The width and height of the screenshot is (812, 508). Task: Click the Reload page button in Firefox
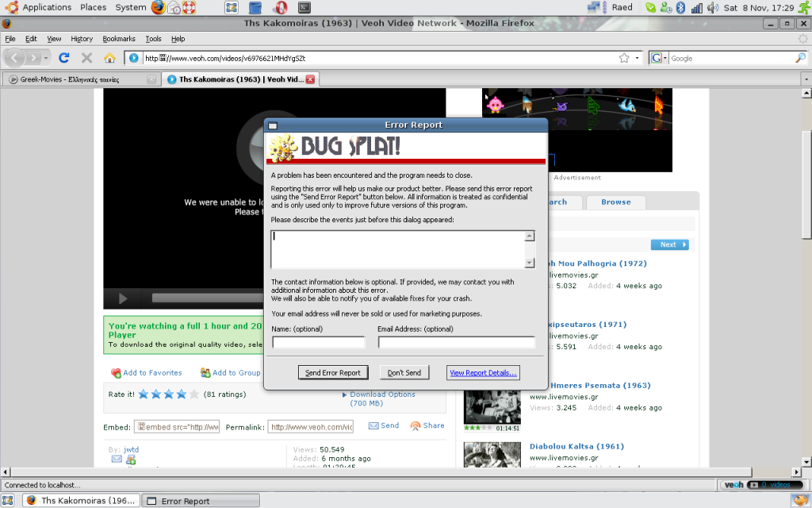(x=63, y=58)
